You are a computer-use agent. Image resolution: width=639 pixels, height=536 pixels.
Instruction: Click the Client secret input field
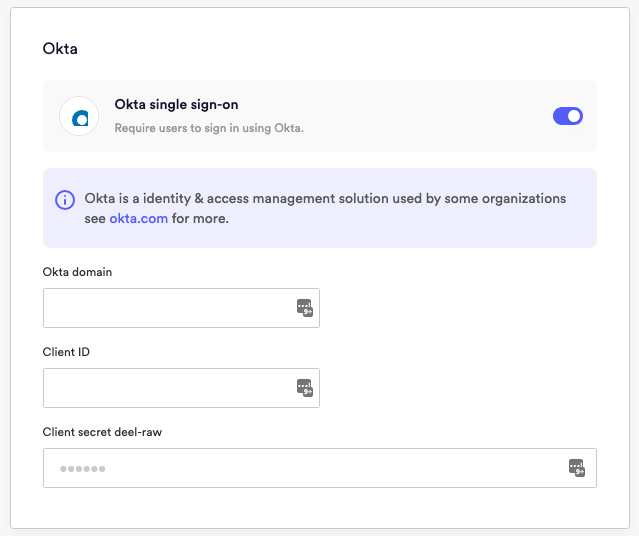[320, 468]
